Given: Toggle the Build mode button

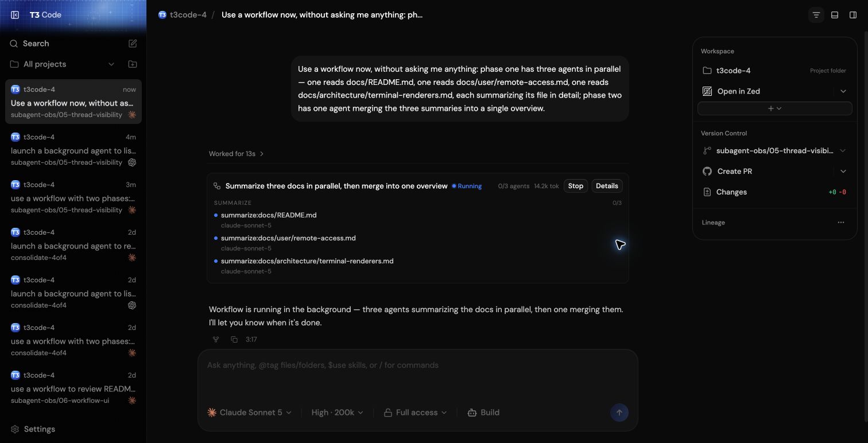Looking at the screenshot, I should [484, 413].
